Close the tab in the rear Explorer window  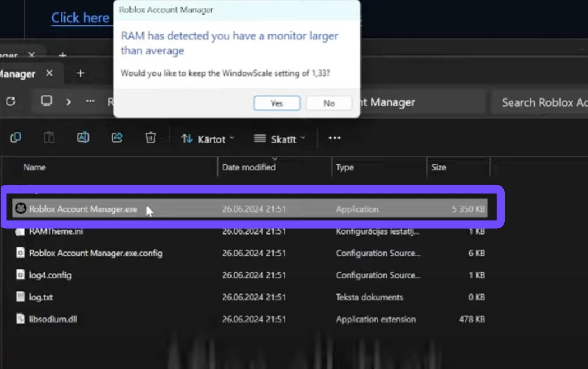point(31,55)
